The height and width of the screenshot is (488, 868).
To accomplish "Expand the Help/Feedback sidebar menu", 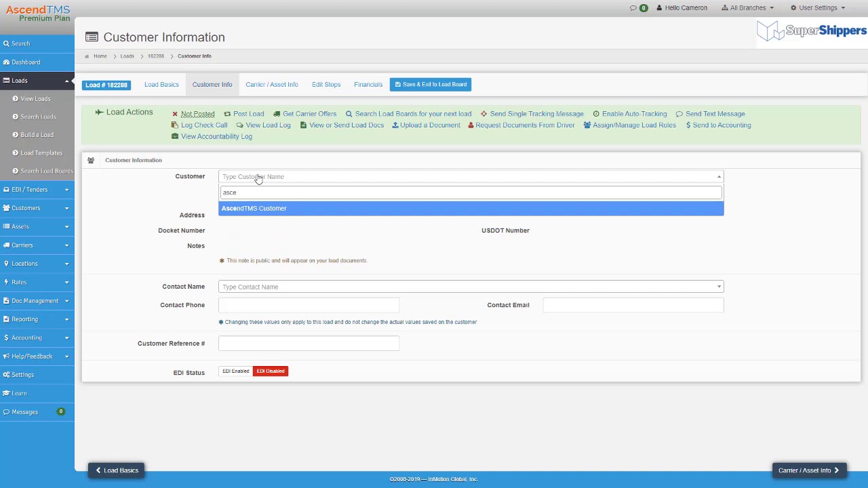I will click(x=37, y=357).
